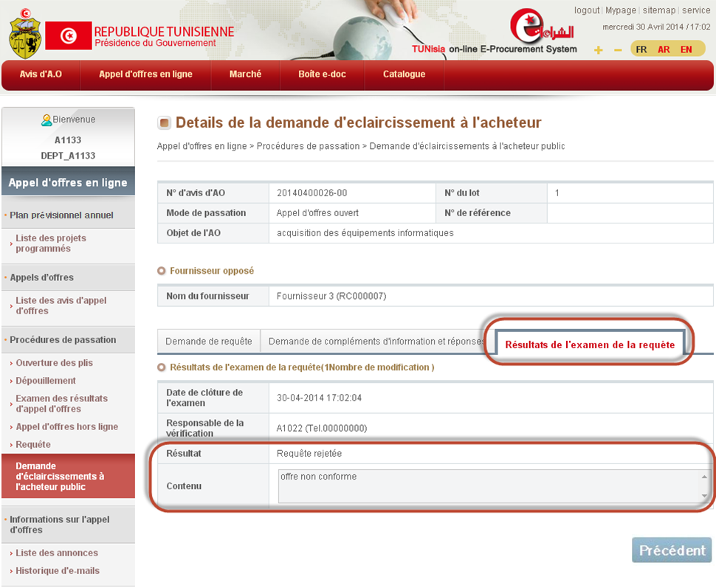Switch language to AR

tap(664, 49)
